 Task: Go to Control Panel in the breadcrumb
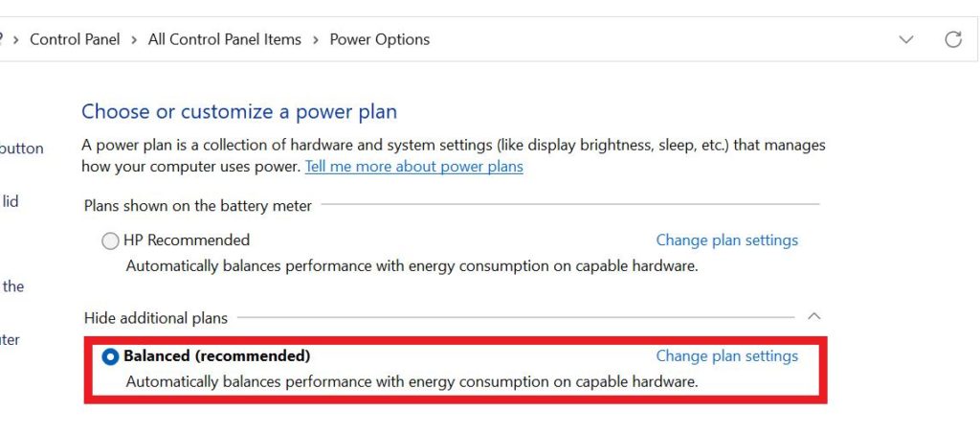click(75, 39)
